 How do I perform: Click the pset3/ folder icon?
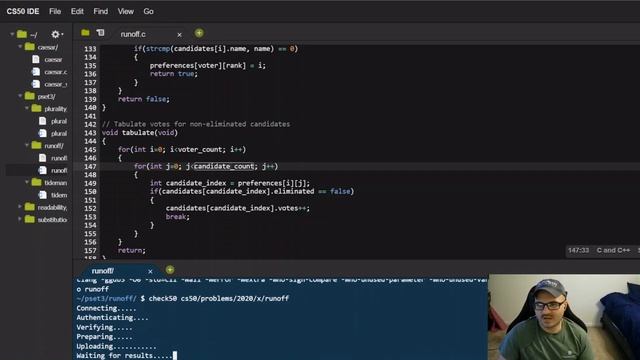[30, 96]
